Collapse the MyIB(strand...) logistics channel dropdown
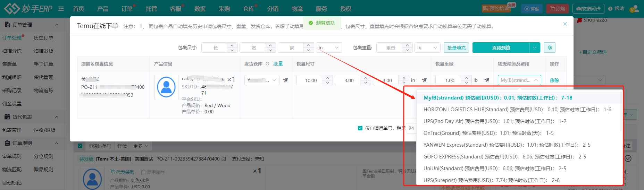The width and height of the screenshot is (644, 190). pos(519,80)
